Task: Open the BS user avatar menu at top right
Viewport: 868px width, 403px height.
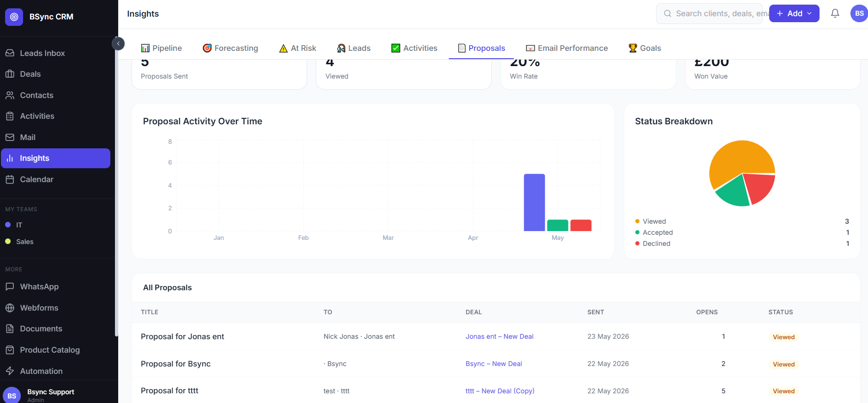Action: (x=859, y=13)
